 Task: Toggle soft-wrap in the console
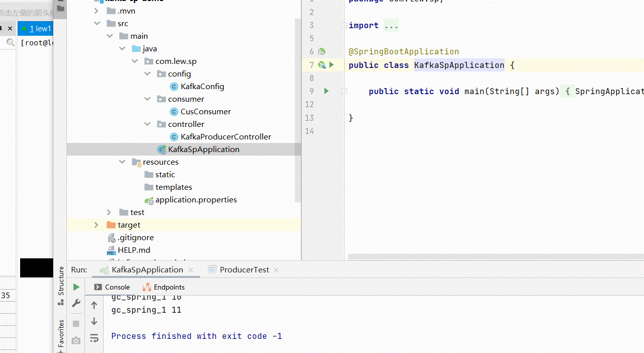click(x=94, y=338)
